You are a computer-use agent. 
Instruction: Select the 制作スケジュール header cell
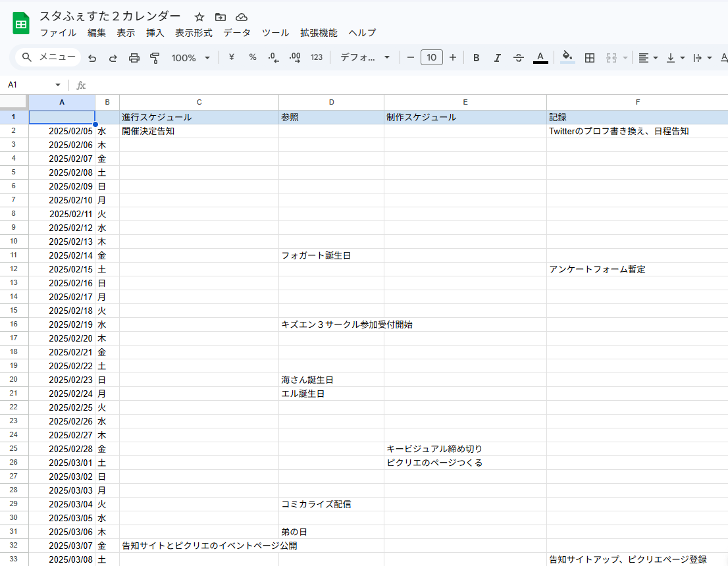tap(465, 117)
